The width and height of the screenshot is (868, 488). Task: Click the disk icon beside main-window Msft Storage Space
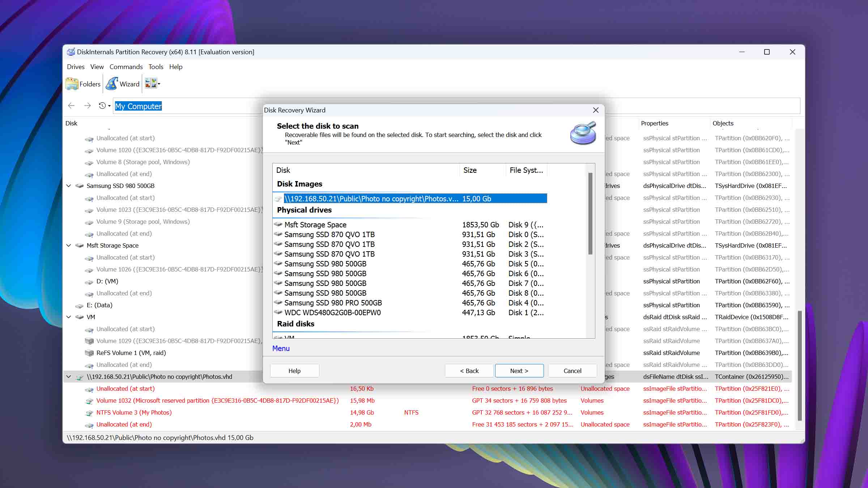[x=79, y=245]
